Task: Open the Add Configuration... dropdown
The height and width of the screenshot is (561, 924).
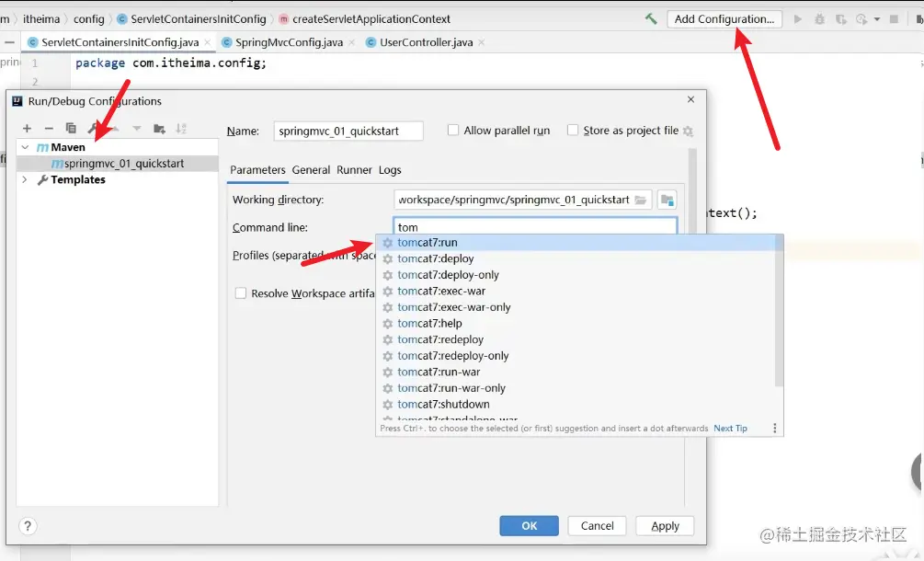Action: point(724,19)
